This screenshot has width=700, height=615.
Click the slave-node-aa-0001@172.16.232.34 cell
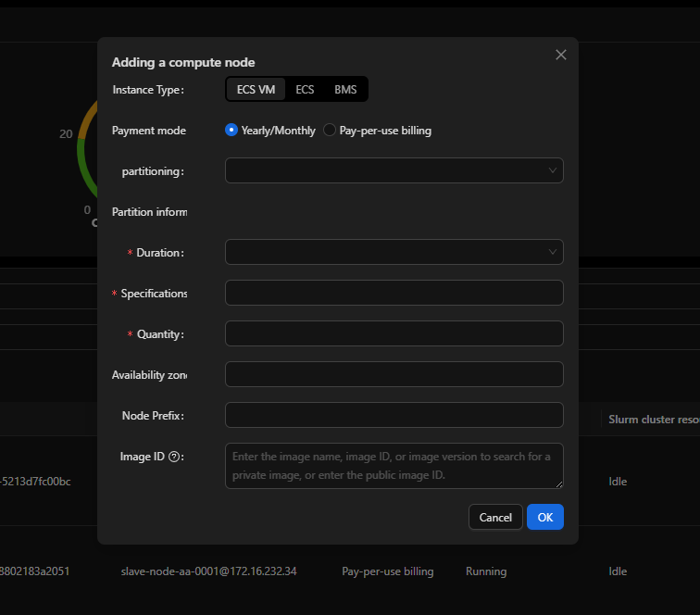(x=208, y=571)
